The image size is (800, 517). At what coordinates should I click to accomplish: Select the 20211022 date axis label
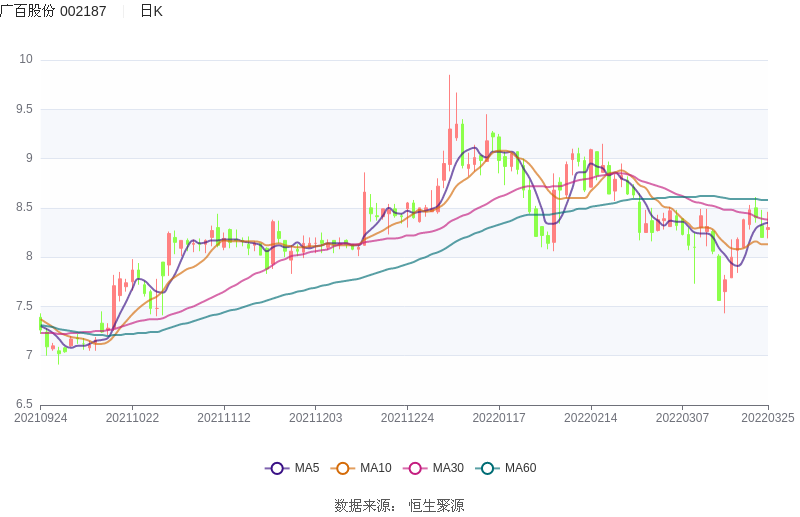click(x=132, y=418)
